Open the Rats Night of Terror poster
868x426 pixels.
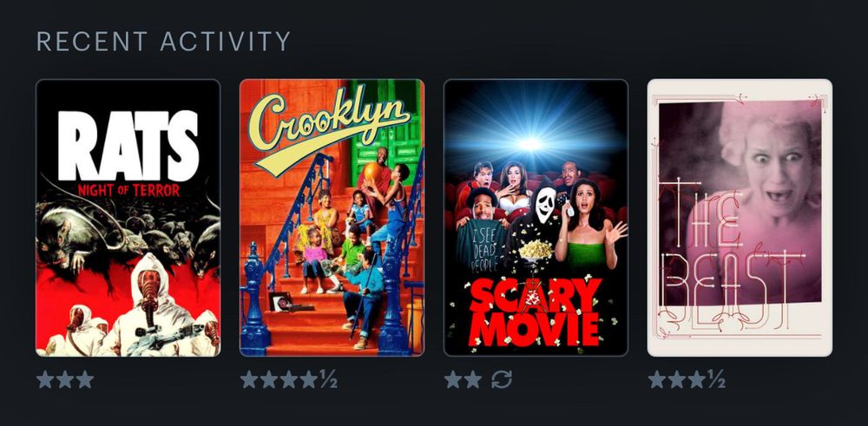click(128, 218)
